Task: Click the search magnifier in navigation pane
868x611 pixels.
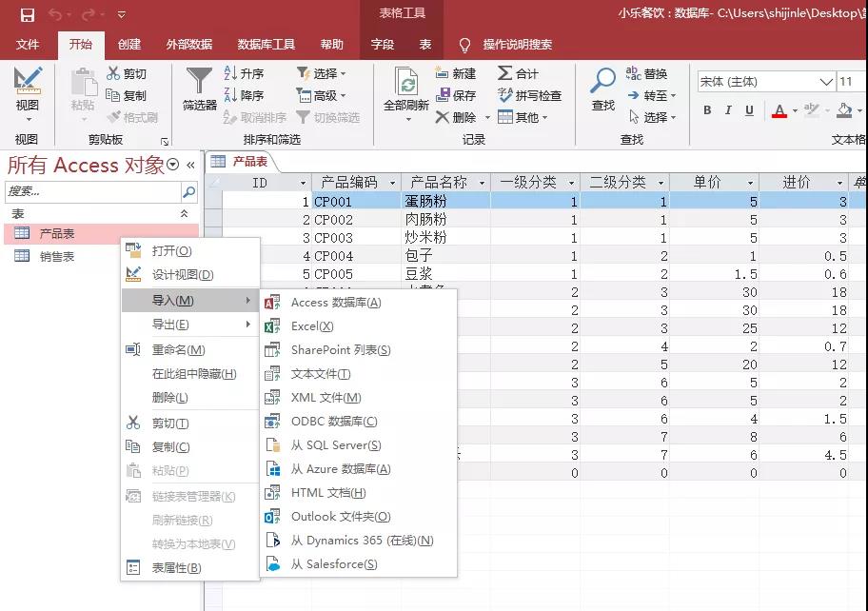Action: pyautogui.click(x=188, y=191)
